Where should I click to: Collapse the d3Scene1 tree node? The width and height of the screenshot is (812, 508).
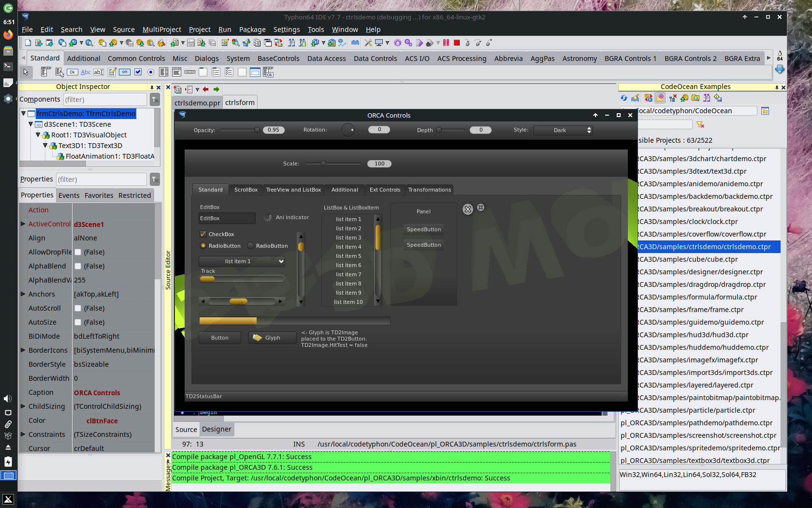(x=31, y=124)
